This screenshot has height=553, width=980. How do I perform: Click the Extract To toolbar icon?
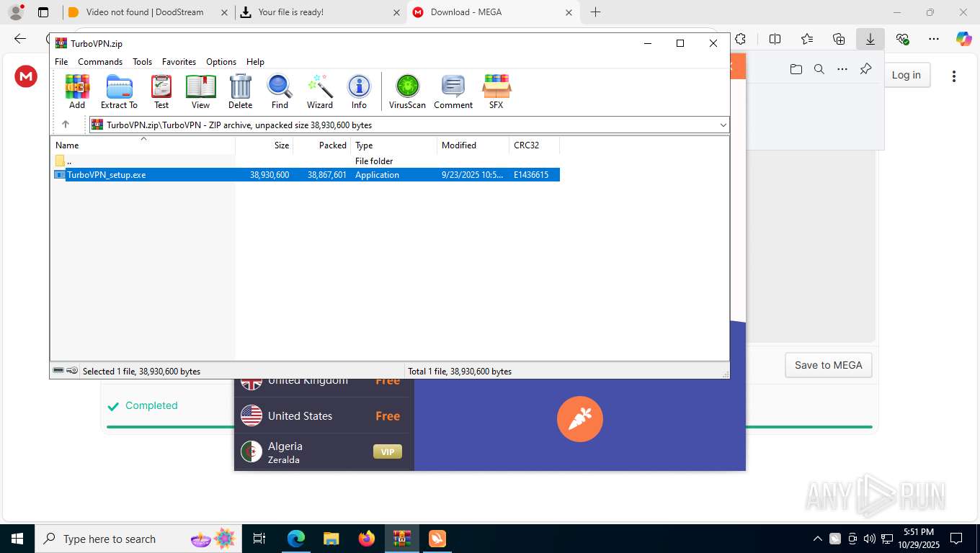(119, 91)
